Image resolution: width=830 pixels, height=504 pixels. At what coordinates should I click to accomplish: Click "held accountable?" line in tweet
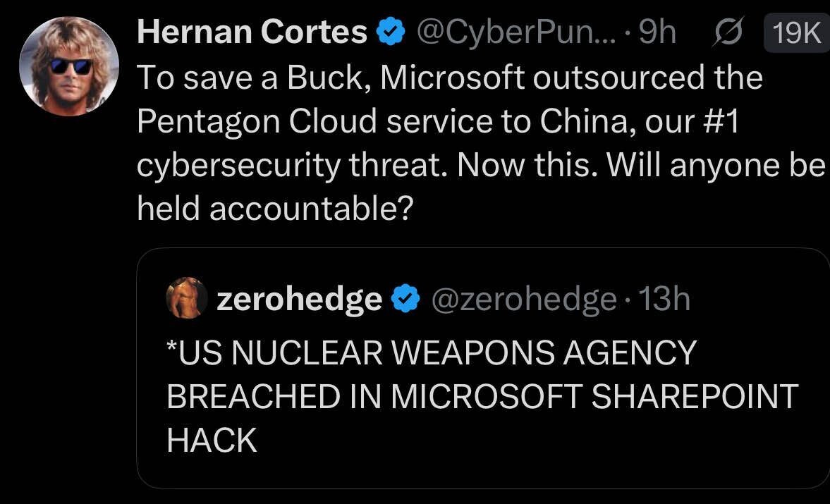275,209
